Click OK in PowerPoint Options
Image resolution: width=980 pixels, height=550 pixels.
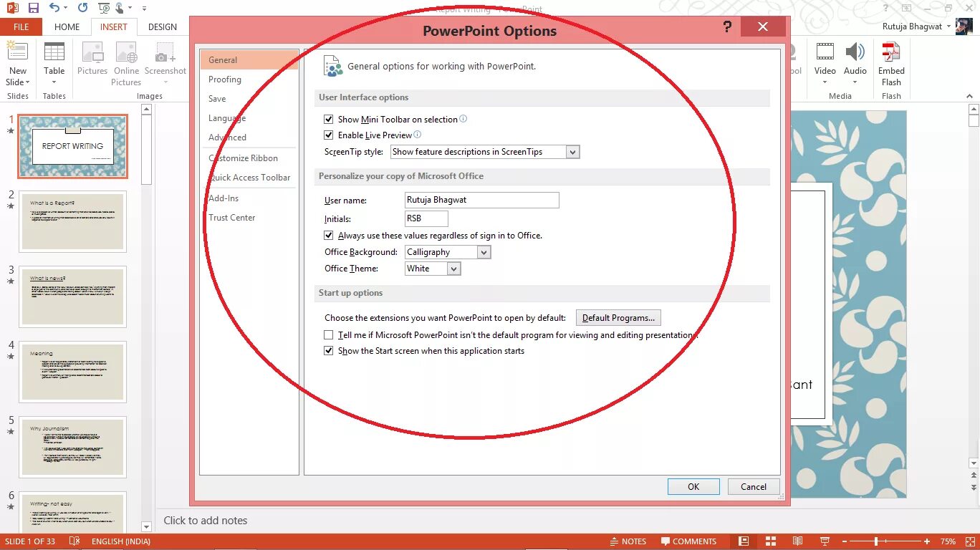coord(693,486)
